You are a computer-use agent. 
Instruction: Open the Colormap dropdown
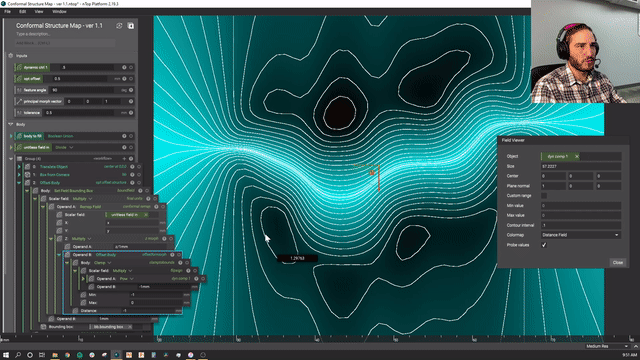pyautogui.click(x=581, y=235)
